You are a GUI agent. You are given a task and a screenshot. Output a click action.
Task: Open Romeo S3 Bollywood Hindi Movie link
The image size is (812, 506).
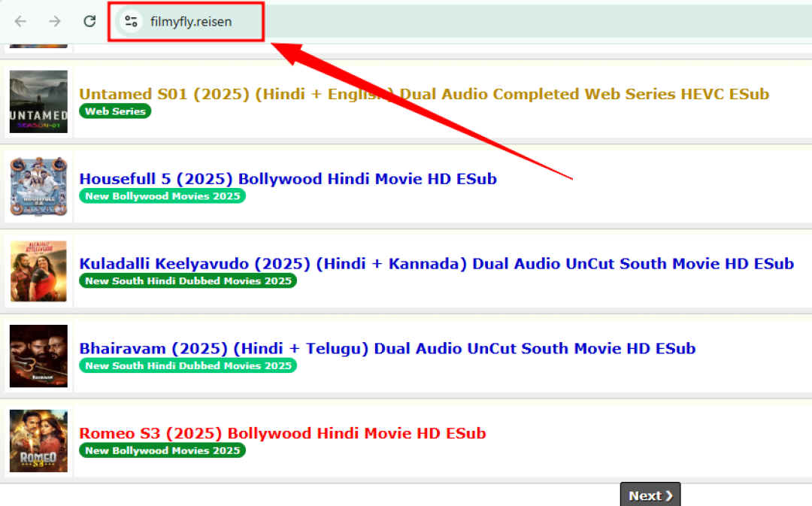point(282,433)
